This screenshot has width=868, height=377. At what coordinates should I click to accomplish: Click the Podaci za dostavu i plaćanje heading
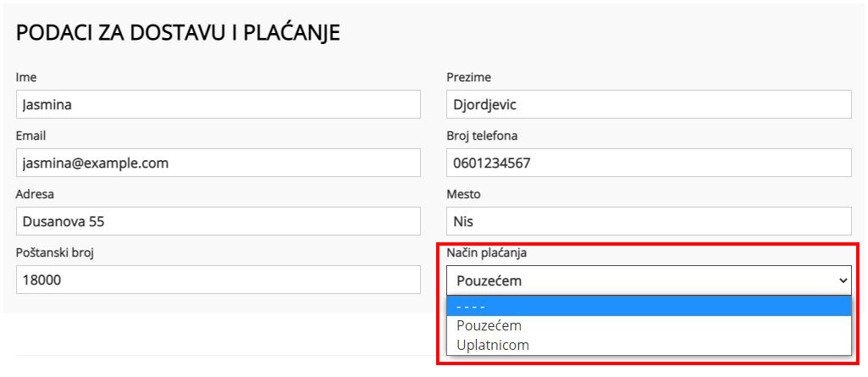178,33
